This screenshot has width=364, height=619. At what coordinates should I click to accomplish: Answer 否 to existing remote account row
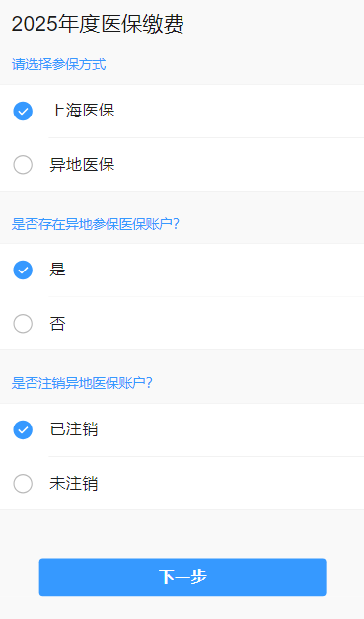click(x=182, y=323)
